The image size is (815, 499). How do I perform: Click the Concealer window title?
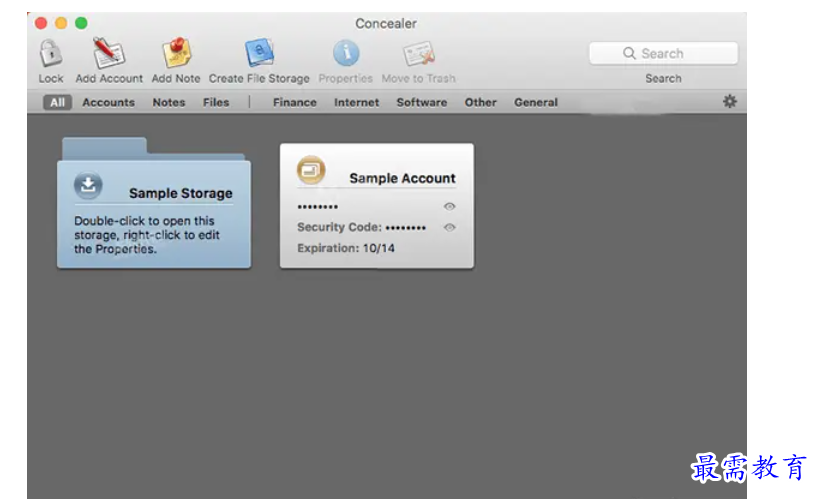click(386, 23)
